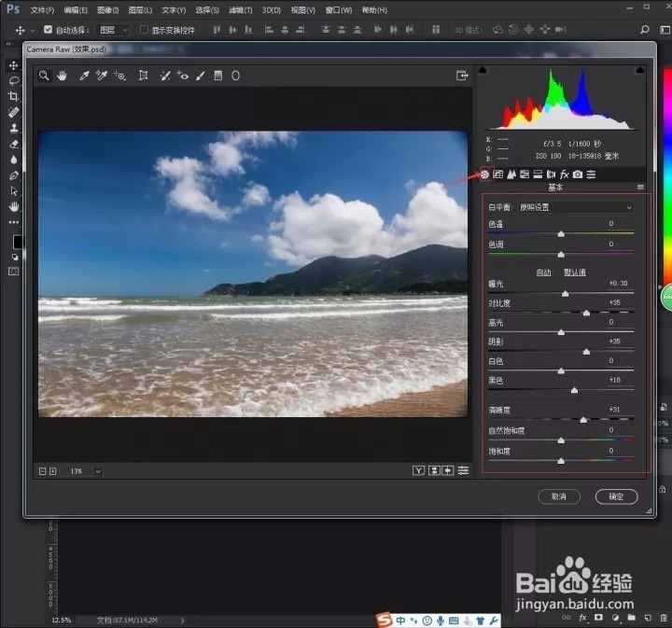Click the 自动 auto tone link

tap(543, 272)
